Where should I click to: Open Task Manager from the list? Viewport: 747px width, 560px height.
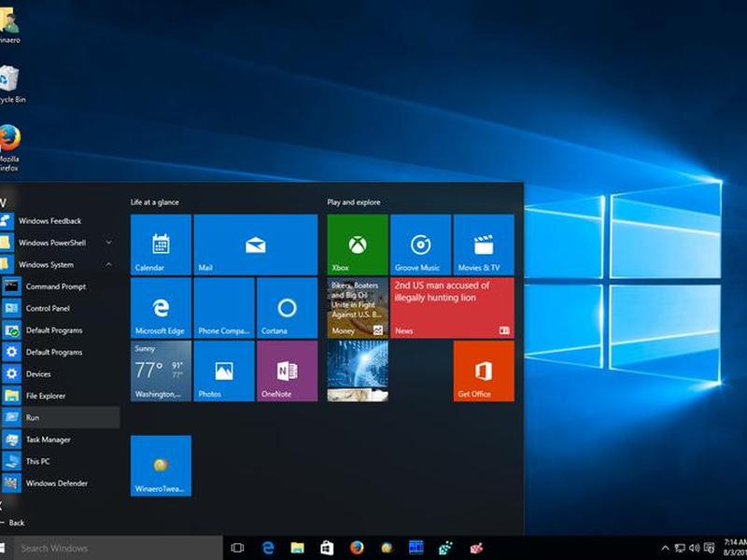pos(60,439)
